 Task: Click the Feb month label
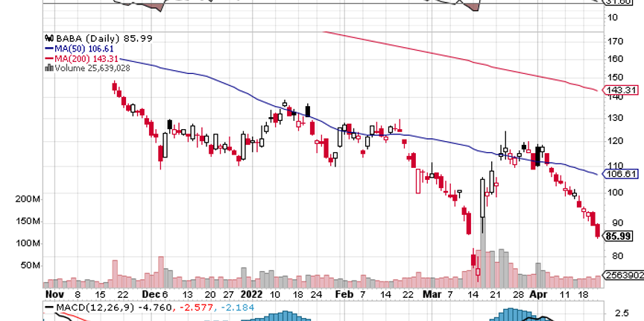344,295
